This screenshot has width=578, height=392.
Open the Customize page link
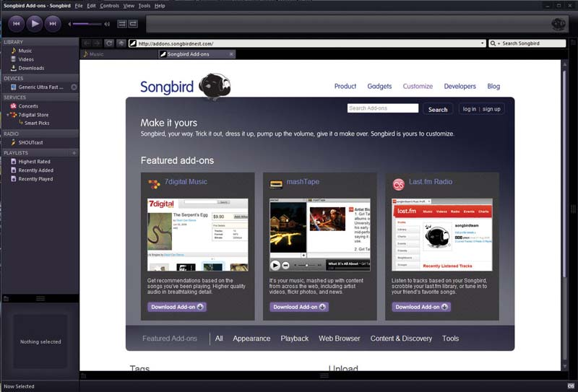418,86
